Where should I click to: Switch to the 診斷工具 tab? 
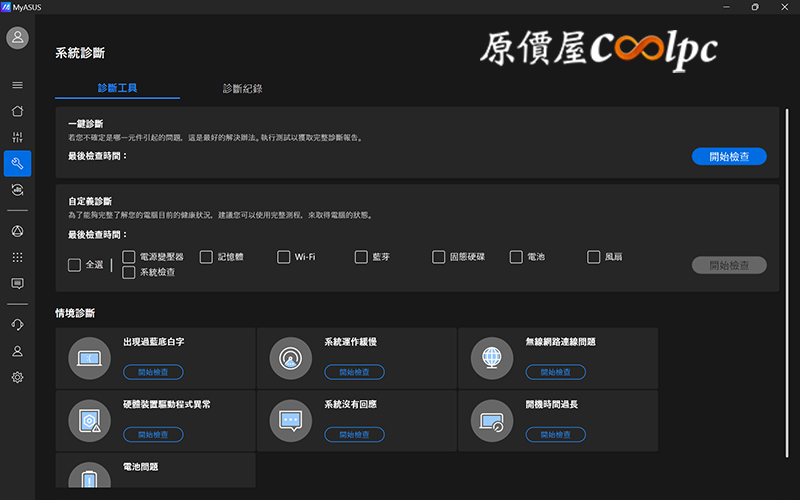(117, 88)
